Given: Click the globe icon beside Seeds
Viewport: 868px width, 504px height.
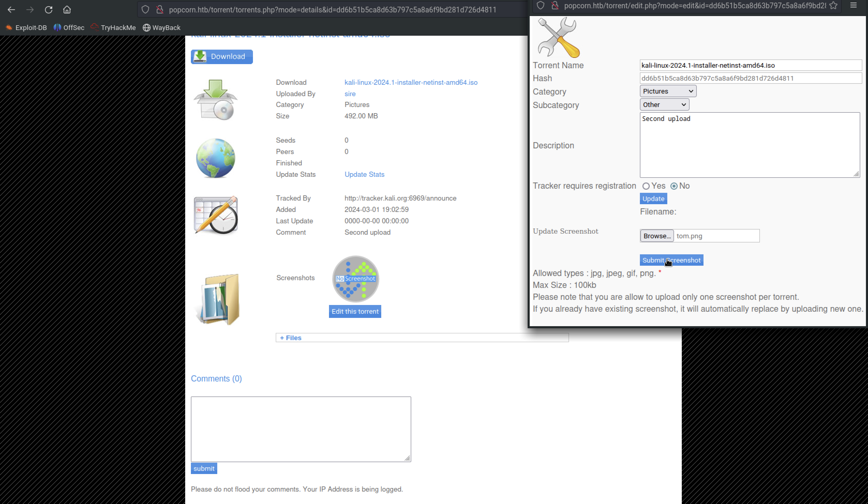Looking at the screenshot, I should pos(216,158).
